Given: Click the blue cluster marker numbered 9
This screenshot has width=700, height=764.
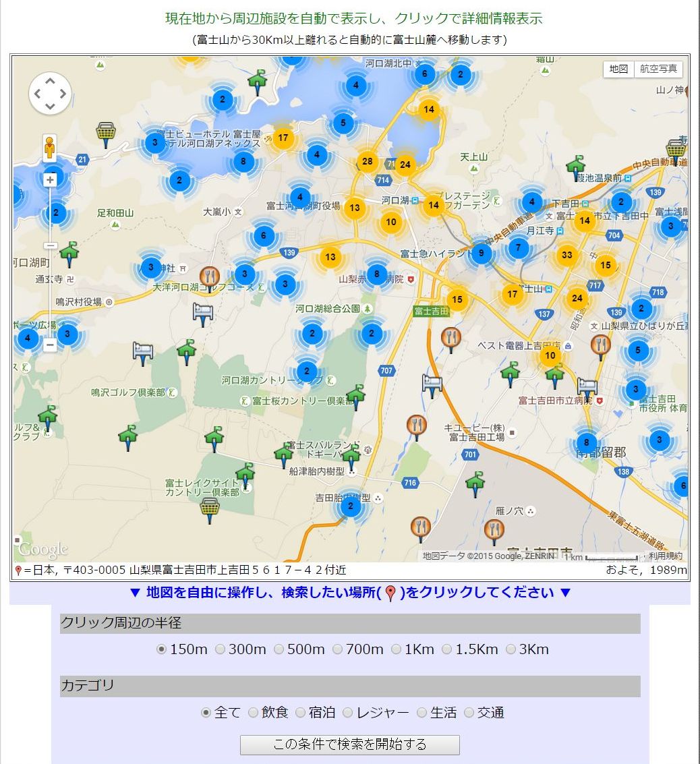Looking at the screenshot, I should click(481, 254).
